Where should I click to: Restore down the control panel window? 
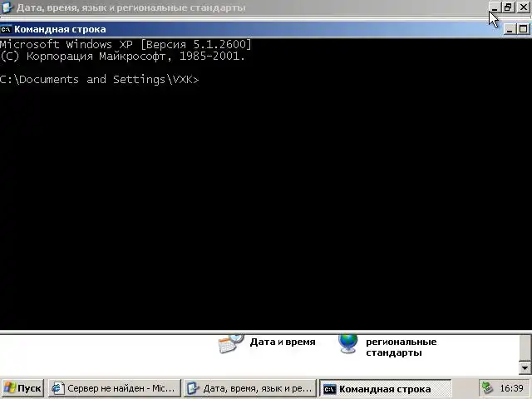(x=508, y=7)
